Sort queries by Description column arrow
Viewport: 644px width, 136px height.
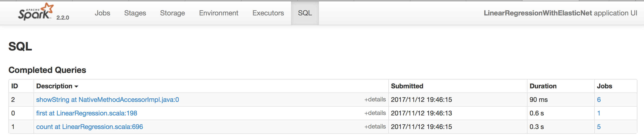[76, 86]
